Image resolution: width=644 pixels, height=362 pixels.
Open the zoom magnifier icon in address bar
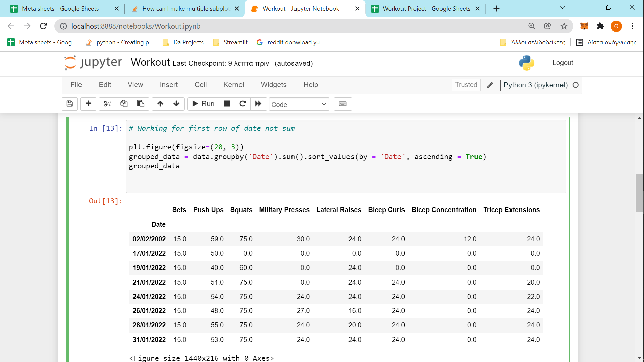532,26
